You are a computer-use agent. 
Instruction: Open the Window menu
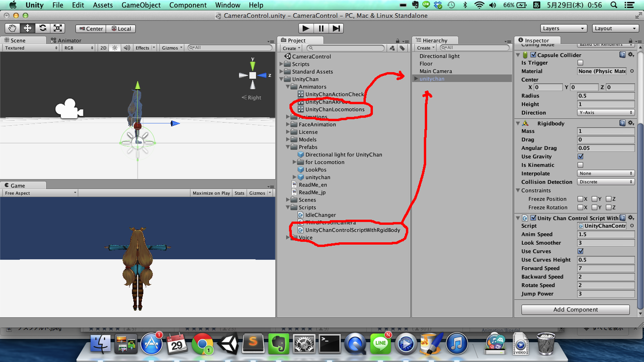pos(227,5)
